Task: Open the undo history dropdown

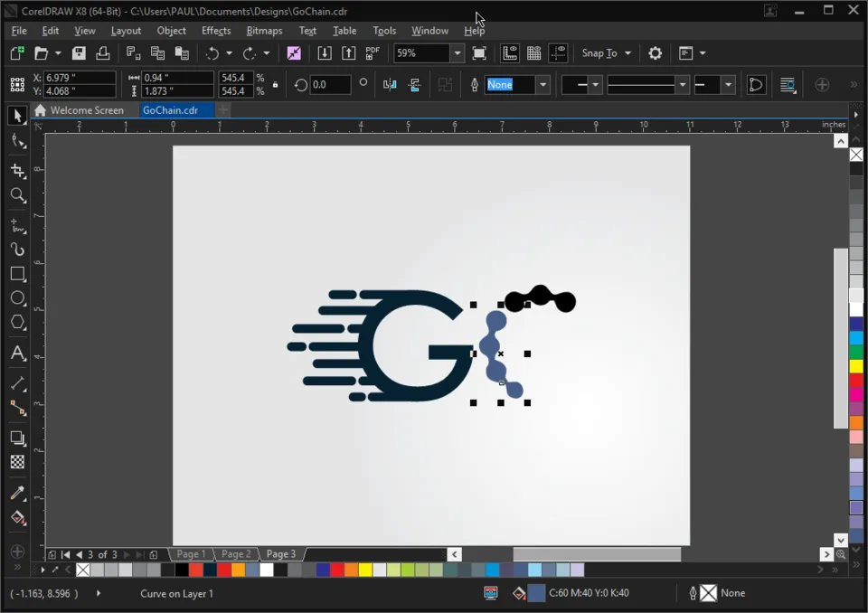Action: [229, 53]
